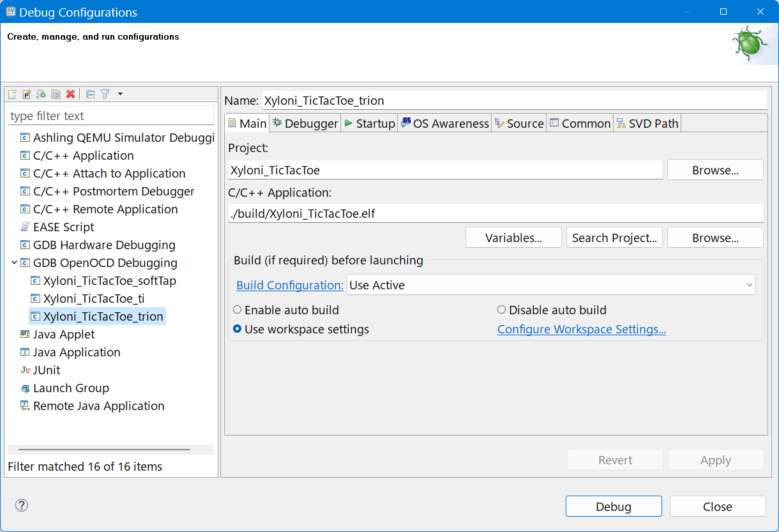Collapse all configuration tree nodes
779x532 pixels.
click(90, 95)
